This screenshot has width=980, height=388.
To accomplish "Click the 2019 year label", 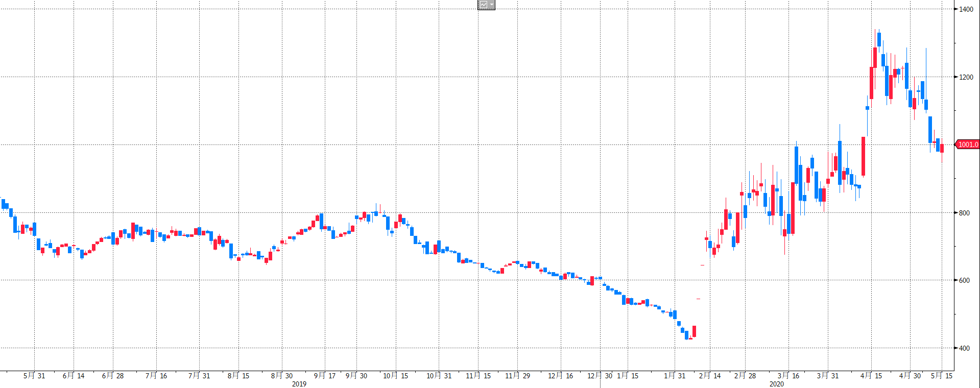I will click(x=299, y=384).
